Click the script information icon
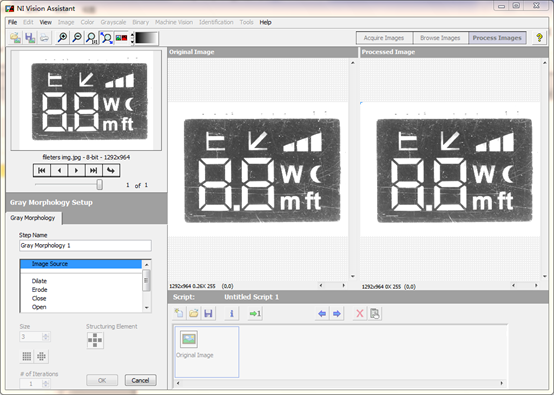Image resolution: width=554 pixels, height=395 pixels. pyautogui.click(x=232, y=313)
